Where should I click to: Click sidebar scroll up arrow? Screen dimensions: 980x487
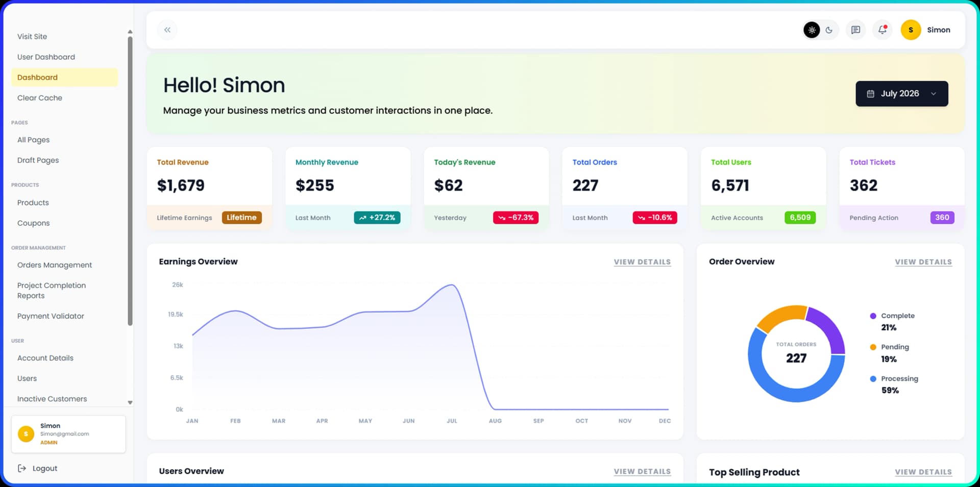click(130, 32)
